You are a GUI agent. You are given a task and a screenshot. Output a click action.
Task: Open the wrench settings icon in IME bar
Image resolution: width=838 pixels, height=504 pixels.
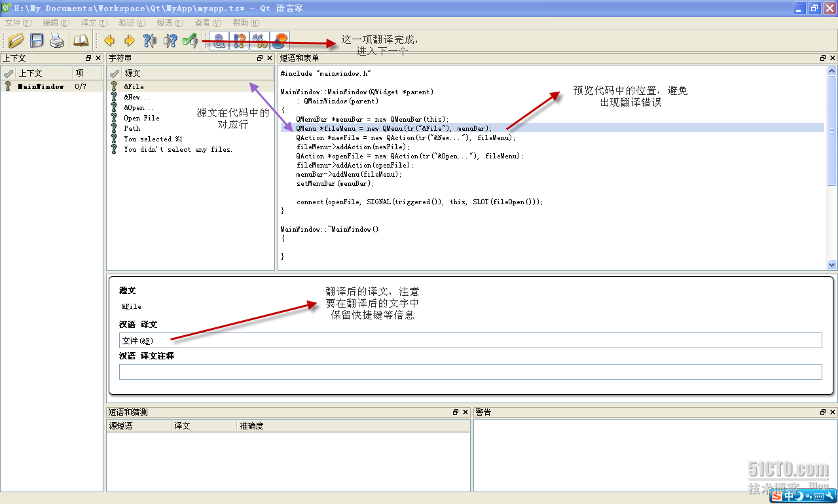(x=829, y=496)
